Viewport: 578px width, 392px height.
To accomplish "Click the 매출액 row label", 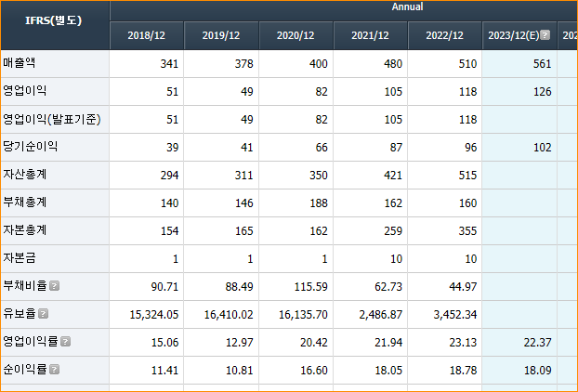I will point(20,63).
